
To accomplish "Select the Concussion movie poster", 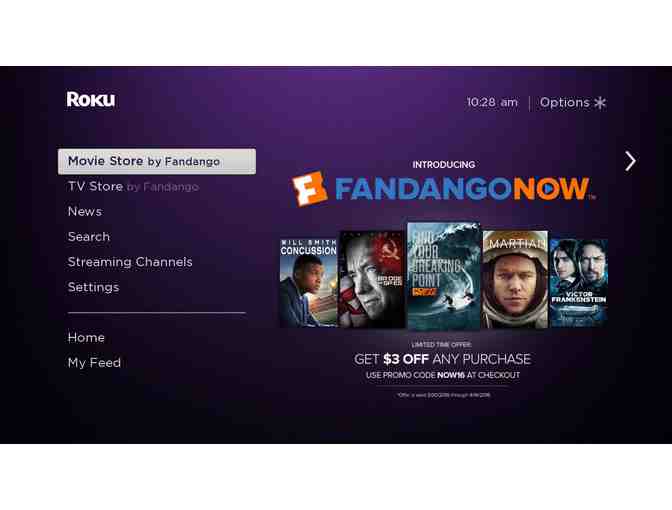I will [309, 283].
